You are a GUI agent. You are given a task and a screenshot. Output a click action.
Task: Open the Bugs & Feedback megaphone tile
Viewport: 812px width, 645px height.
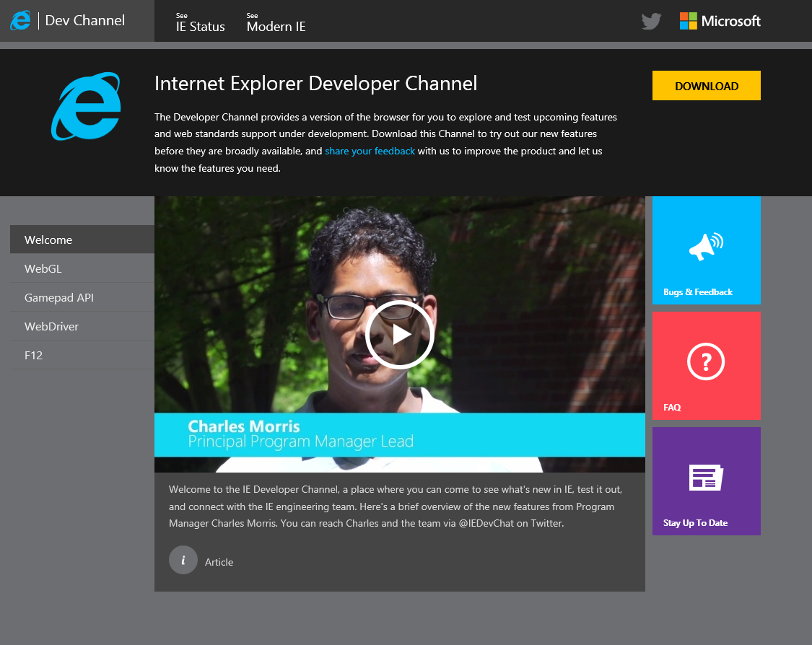(x=706, y=250)
